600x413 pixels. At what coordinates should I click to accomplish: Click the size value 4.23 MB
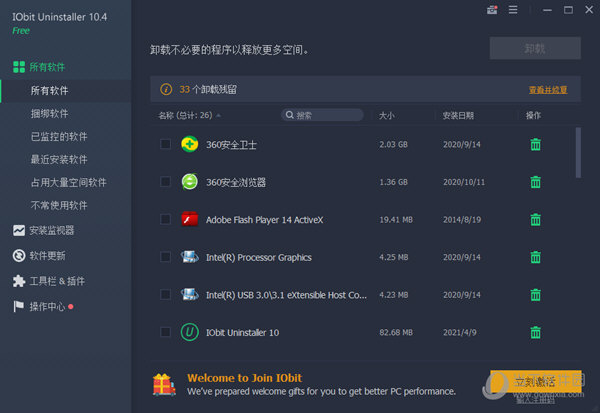[393, 295]
